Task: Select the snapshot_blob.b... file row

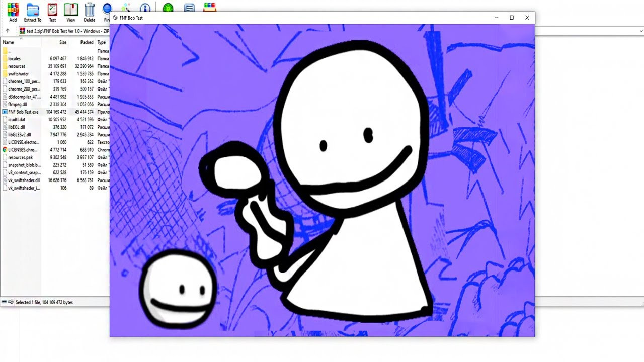Action: coord(55,165)
